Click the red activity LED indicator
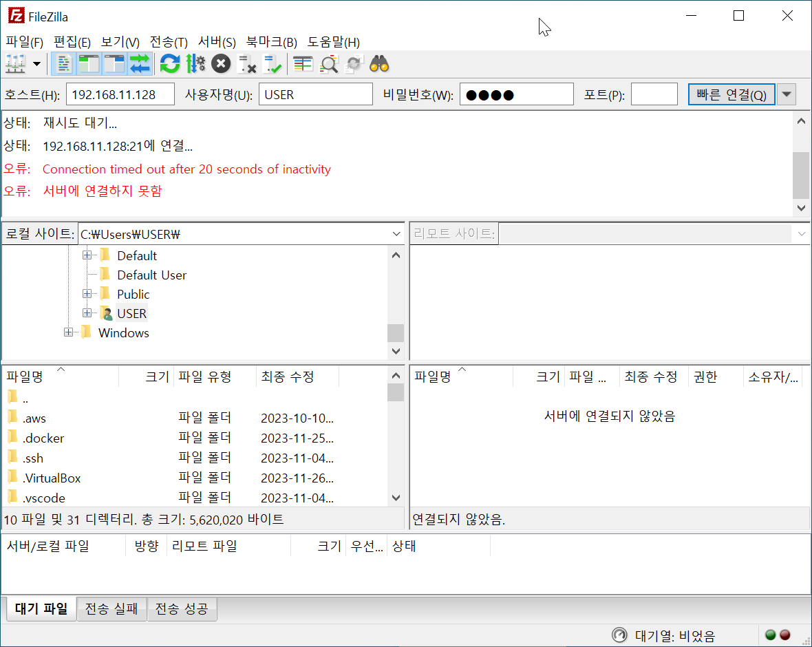 (785, 635)
